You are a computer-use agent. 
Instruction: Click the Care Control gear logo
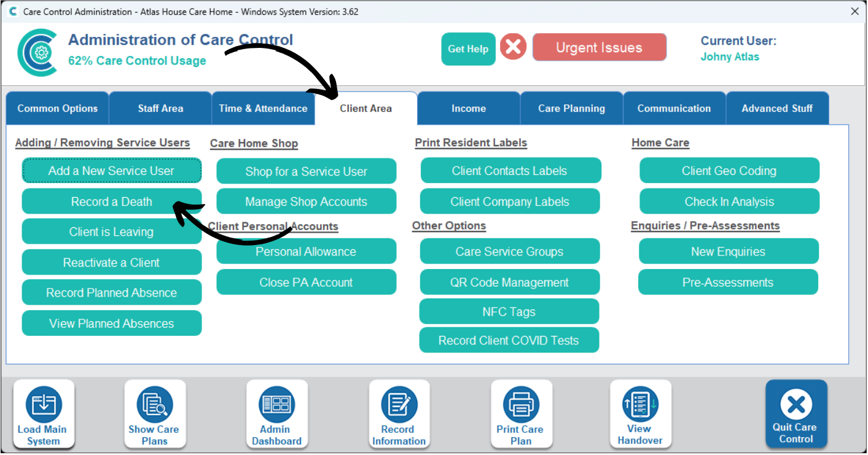tap(38, 53)
